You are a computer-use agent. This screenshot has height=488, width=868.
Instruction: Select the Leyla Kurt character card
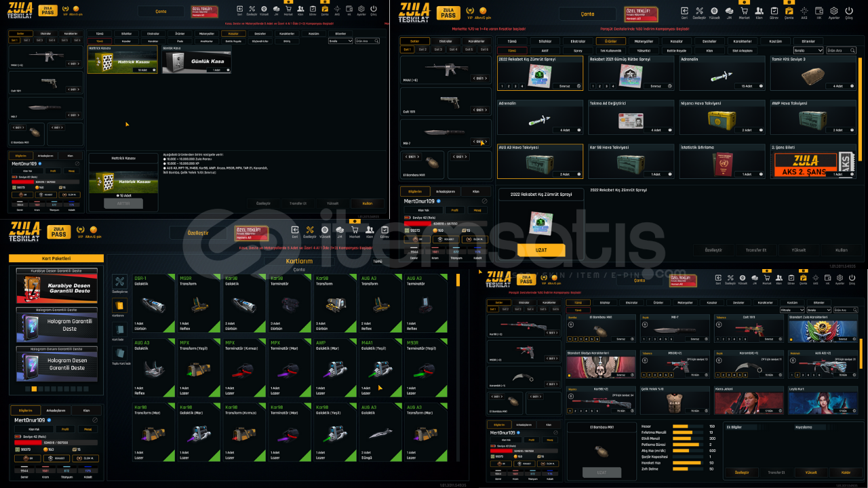[x=824, y=399]
